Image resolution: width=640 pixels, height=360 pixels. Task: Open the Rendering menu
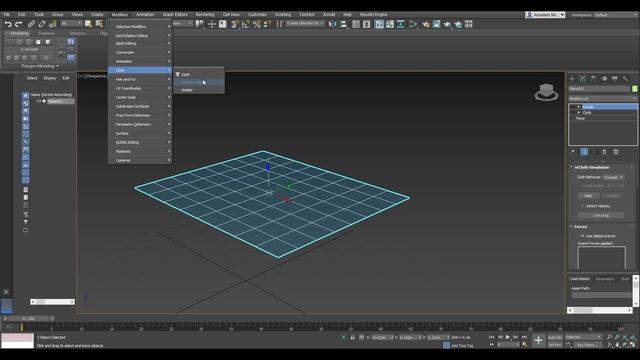204,15
